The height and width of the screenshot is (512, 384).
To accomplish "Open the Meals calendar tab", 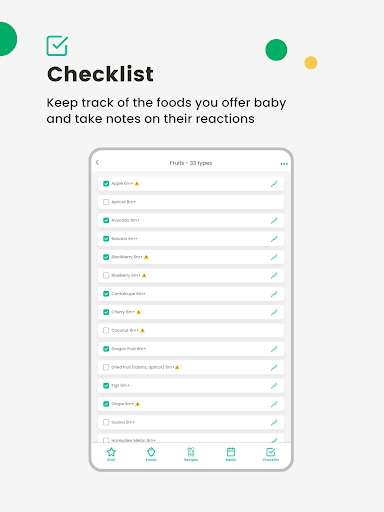I will point(231,454).
